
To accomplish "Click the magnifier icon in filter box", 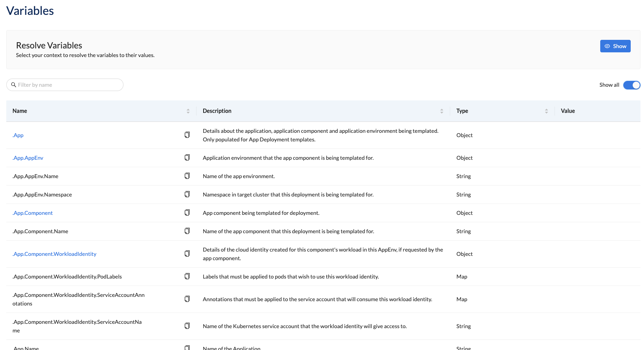I will 14,85.
